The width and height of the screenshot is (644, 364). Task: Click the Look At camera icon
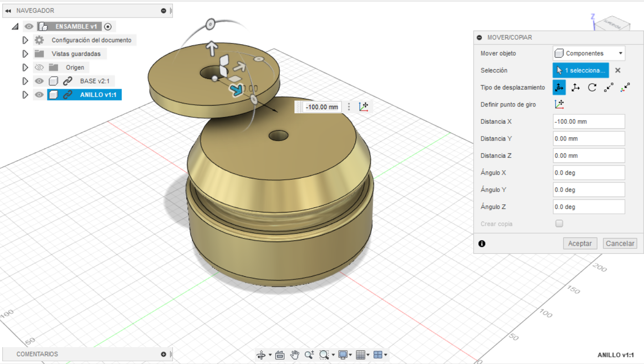pyautogui.click(x=280, y=355)
